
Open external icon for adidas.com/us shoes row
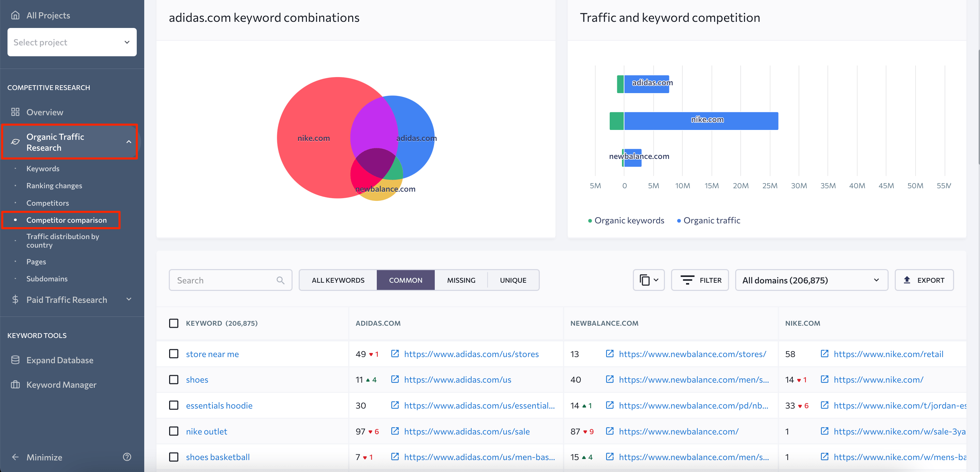click(x=395, y=379)
